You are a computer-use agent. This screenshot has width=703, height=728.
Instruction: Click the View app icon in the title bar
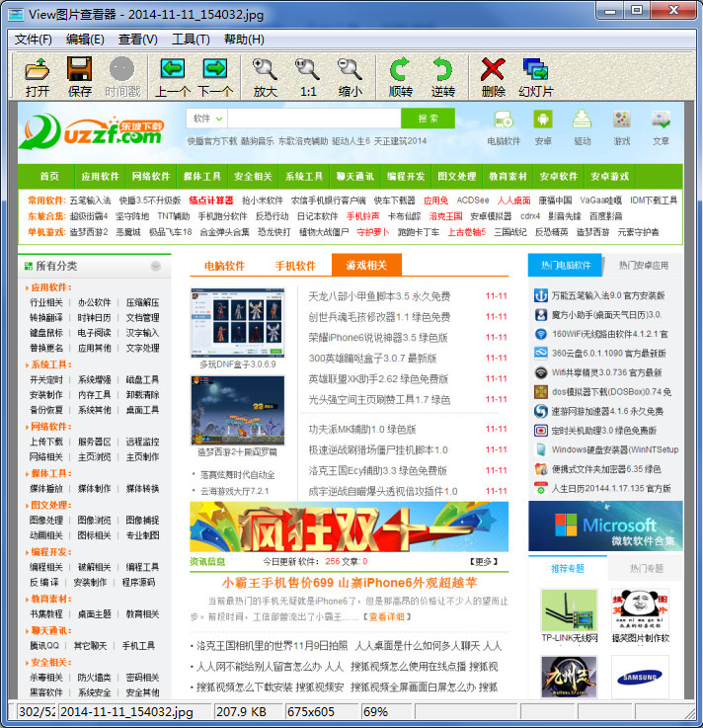(x=16, y=15)
